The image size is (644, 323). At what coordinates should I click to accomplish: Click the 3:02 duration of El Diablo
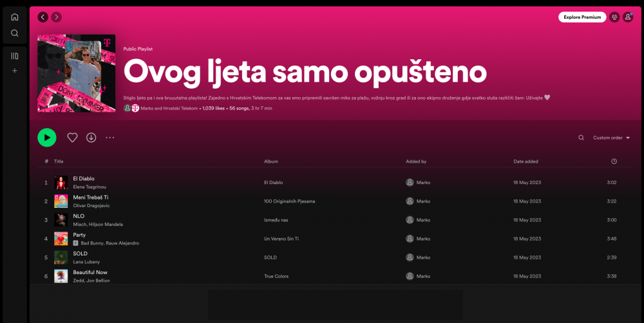tap(612, 183)
